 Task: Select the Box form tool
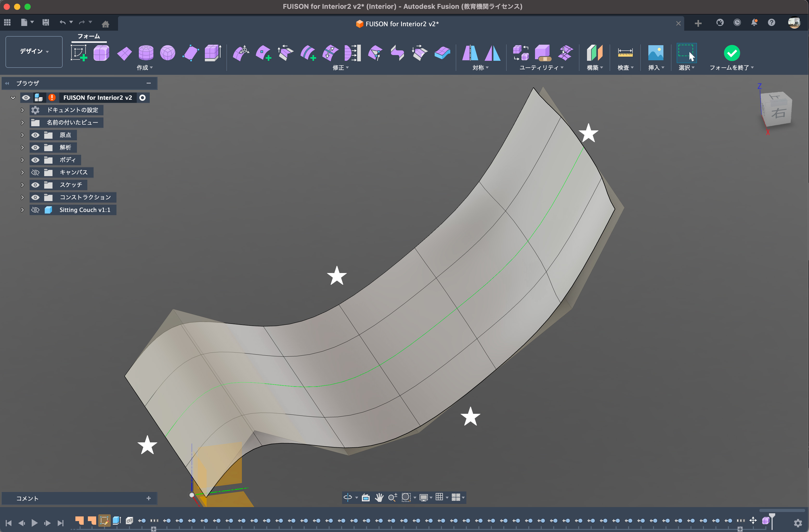(101, 53)
